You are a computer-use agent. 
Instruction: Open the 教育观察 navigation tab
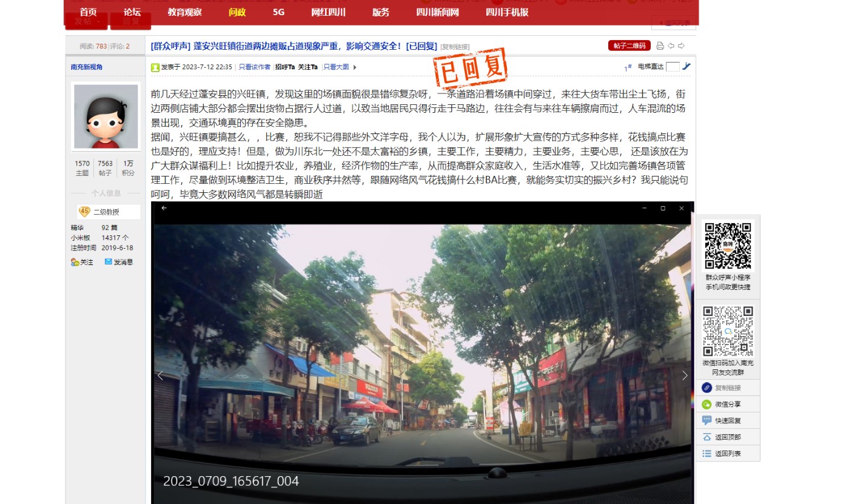(x=184, y=12)
